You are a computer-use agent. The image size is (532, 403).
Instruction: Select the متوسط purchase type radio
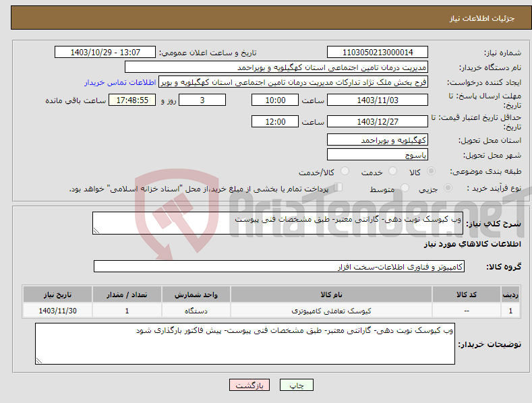tap(405, 188)
